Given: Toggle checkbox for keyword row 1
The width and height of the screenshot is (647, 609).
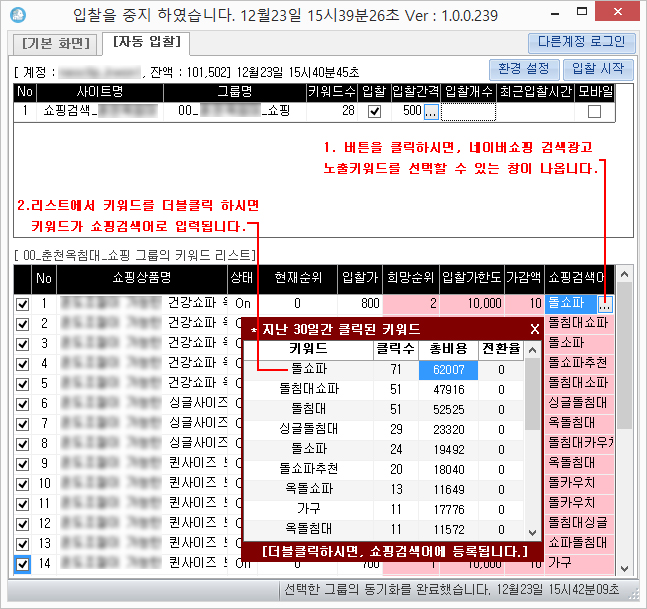Looking at the screenshot, I should tap(22, 304).
